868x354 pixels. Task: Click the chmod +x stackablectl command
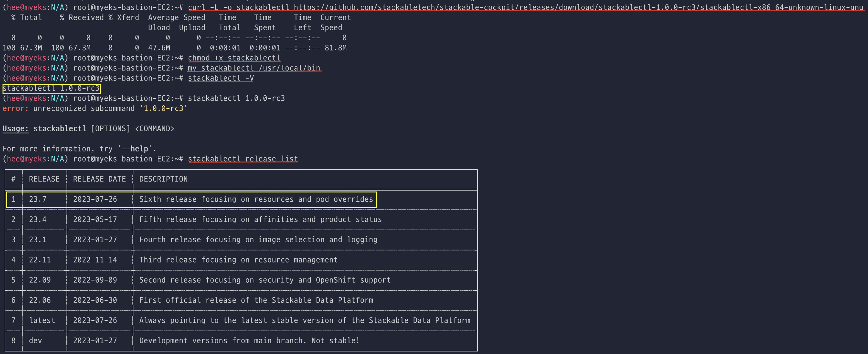(234, 58)
